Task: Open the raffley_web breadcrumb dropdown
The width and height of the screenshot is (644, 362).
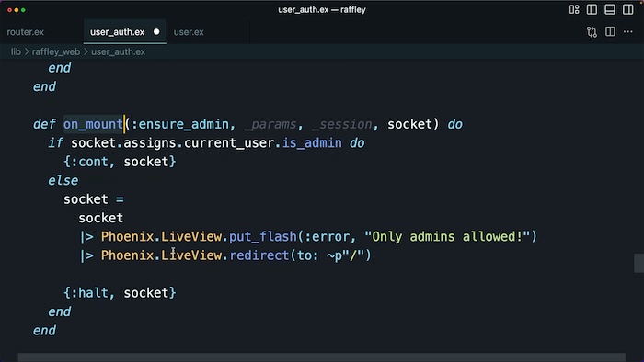Action: coord(56,51)
